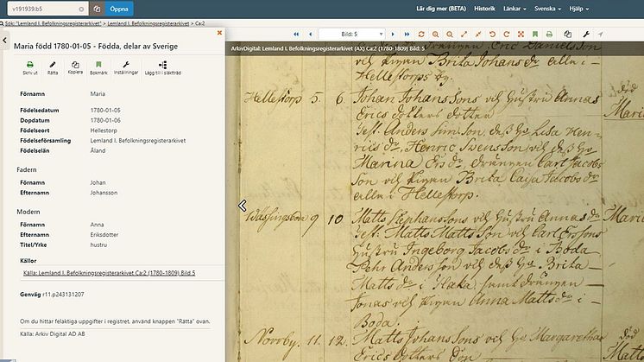This screenshot has height=362, width=644.
Task: Open the Bild: 5 page dropdown
Action: (x=350, y=34)
